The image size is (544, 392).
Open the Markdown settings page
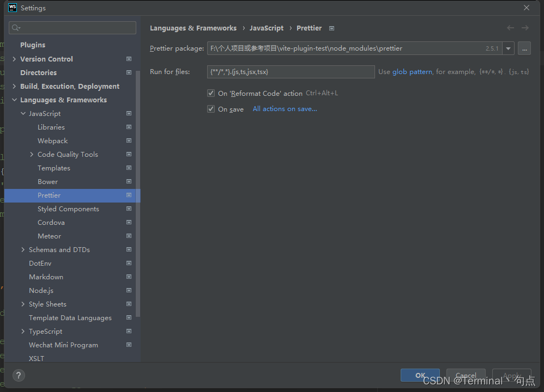click(46, 277)
